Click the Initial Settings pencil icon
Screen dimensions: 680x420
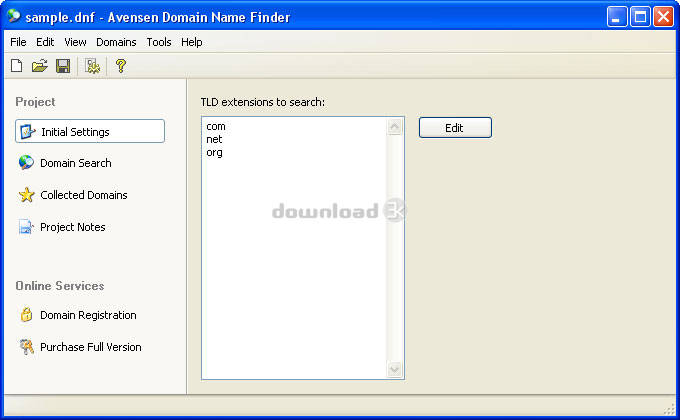28,131
